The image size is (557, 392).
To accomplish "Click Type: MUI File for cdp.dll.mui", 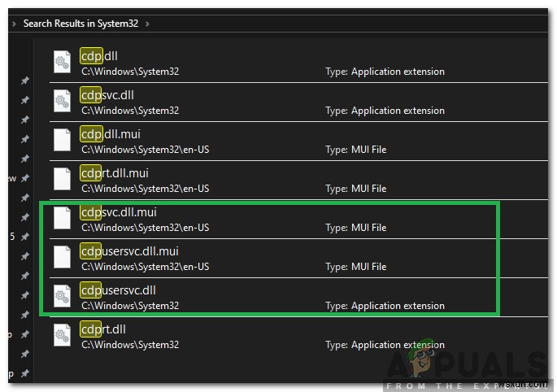I will 356,150.
